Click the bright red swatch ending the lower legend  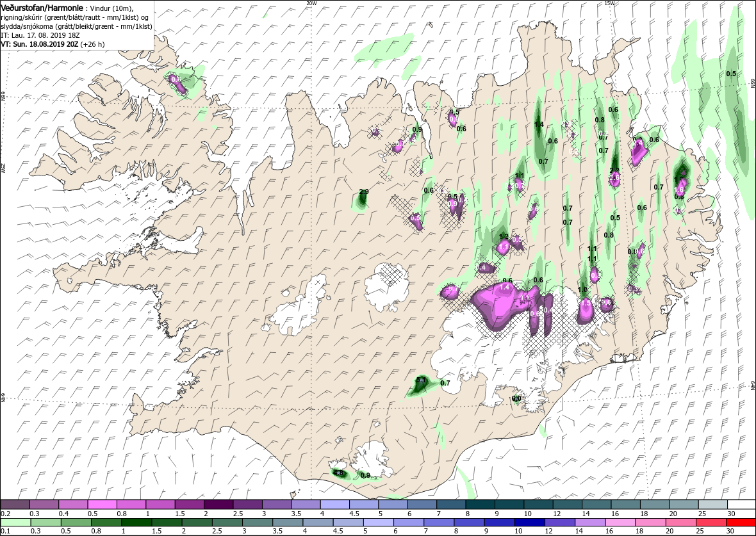pyautogui.click(x=741, y=523)
